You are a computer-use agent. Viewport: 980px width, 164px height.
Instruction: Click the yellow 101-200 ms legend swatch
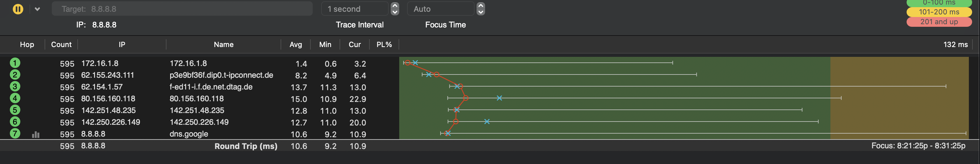pyautogui.click(x=938, y=12)
